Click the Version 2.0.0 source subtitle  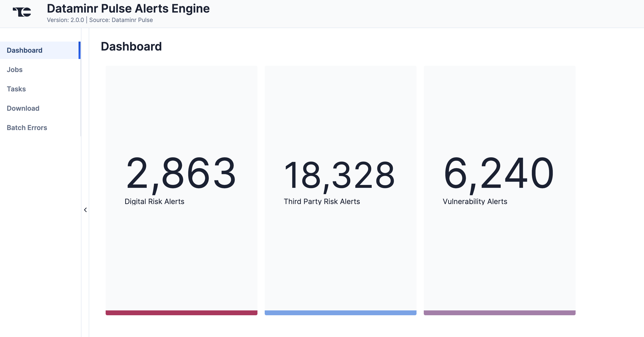pos(100,20)
